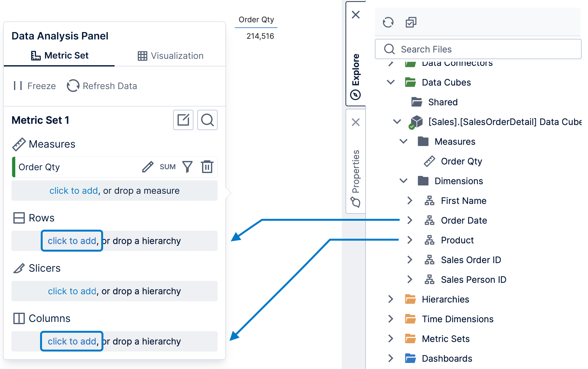Click the magnifier icon beside Metric Set 1
This screenshot has width=588, height=369.
pyautogui.click(x=207, y=120)
